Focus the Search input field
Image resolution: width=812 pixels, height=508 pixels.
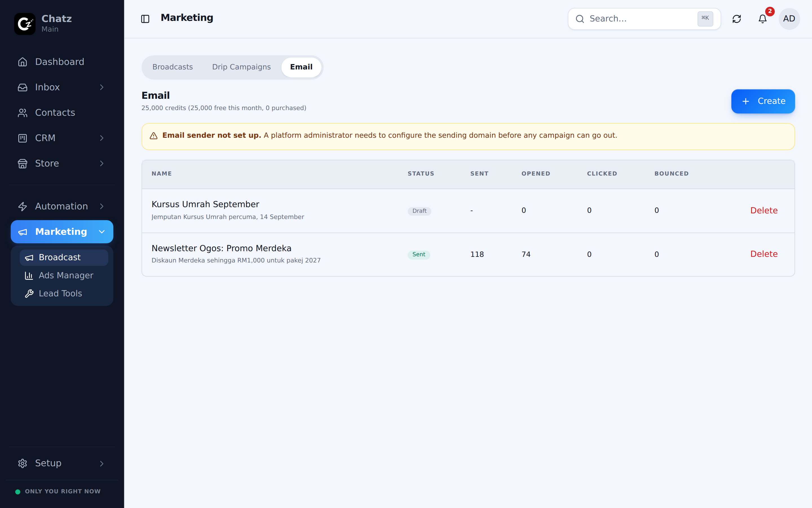(644, 19)
